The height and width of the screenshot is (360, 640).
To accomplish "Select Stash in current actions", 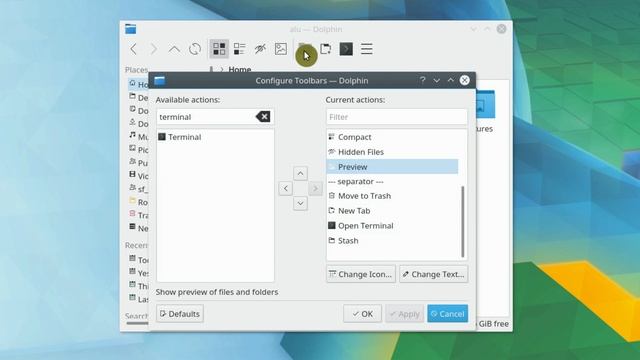I will pos(393,241).
